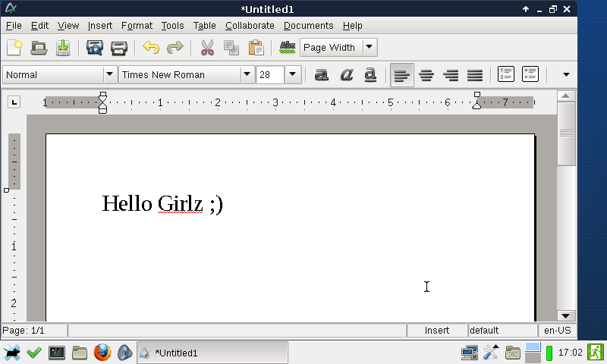The height and width of the screenshot is (364, 607).
Task: Click the Undo arrow icon
Action: click(151, 48)
